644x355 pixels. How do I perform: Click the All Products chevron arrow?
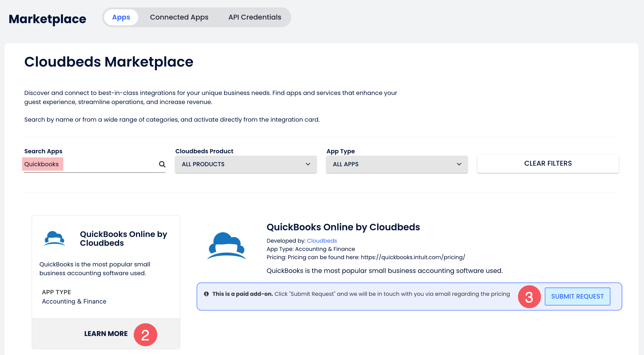308,164
